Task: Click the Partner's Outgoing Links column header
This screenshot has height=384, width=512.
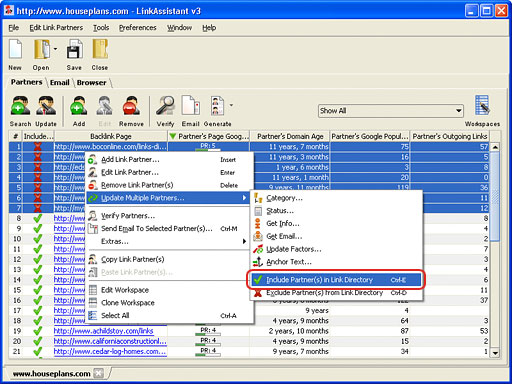Action: [450, 136]
